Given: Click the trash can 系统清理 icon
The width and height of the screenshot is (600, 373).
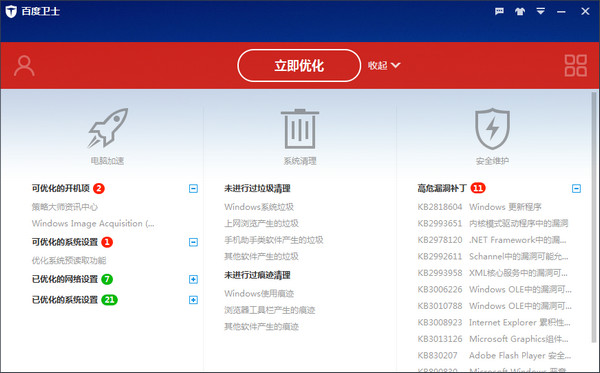Looking at the screenshot, I should [300, 129].
